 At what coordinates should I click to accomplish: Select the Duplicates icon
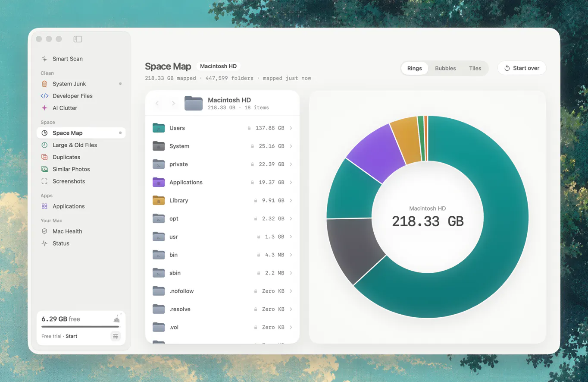[44, 157]
